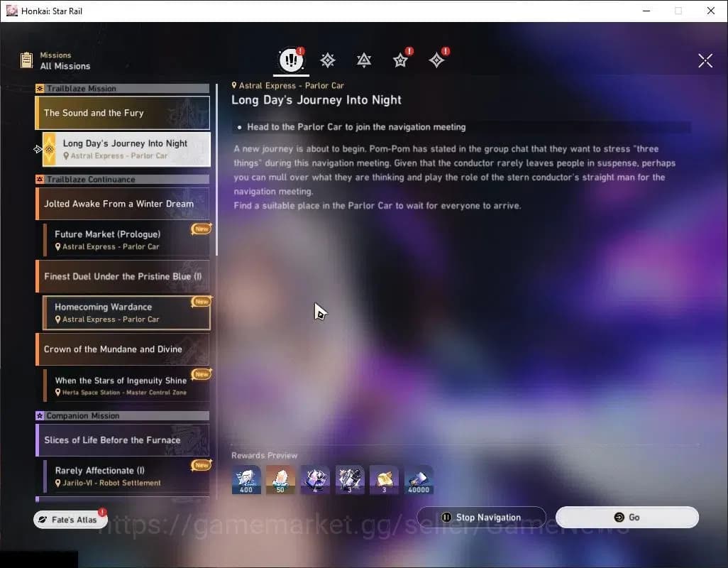Viewport: 728px width, 568px height.
Task: Minimize the Honkai: Star Rail window
Action: tap(646, 11)
